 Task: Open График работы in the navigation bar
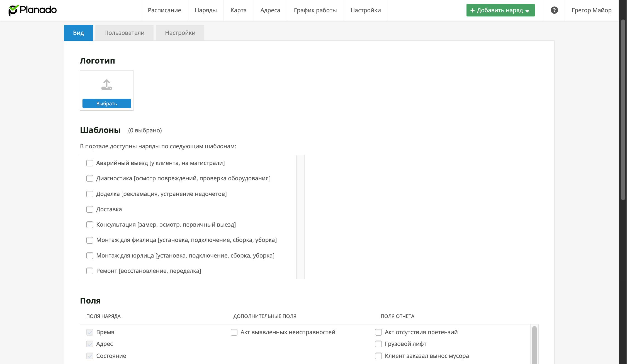[315, 10]
